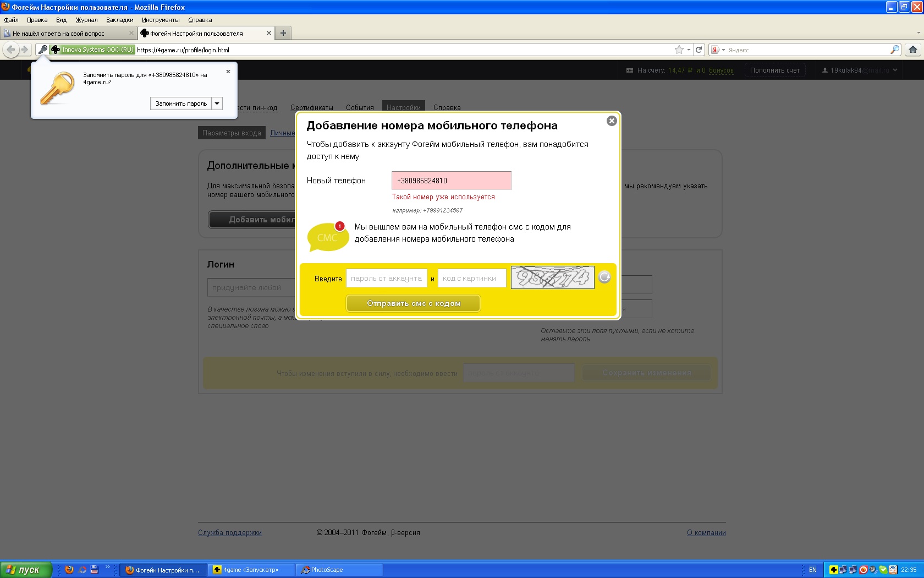This screenshot has height=578, width=924.
Task: Focus the new phone number field
Action: [x=452, y=181]
